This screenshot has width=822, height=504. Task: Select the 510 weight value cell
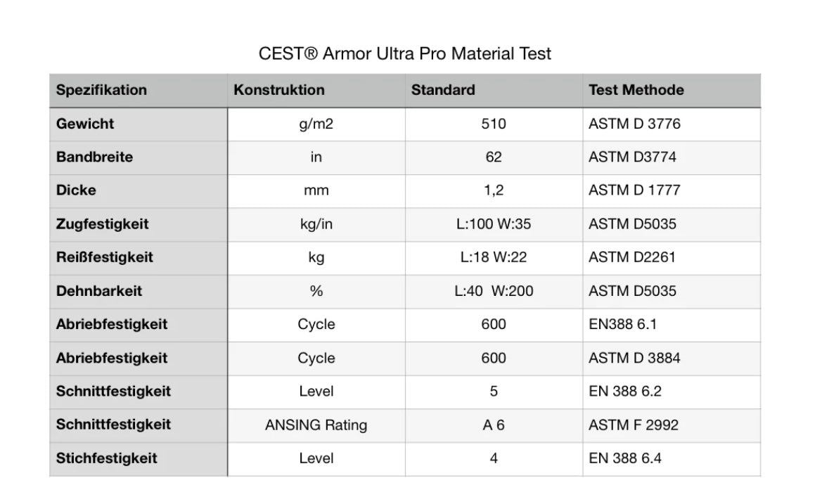point(493,124)
